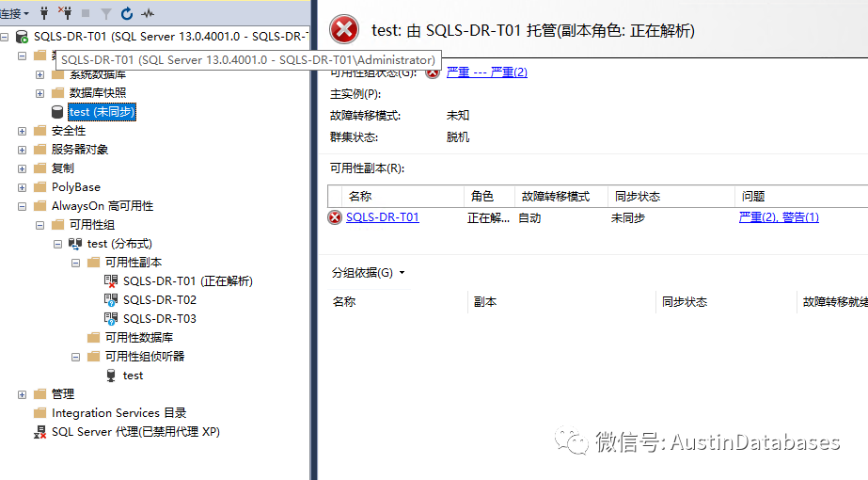The height and width of the screenshot is (480, 868).
Task: Open the SQLS-DR-T01 replica link in dashboard
Action: (x=383, y=217)
